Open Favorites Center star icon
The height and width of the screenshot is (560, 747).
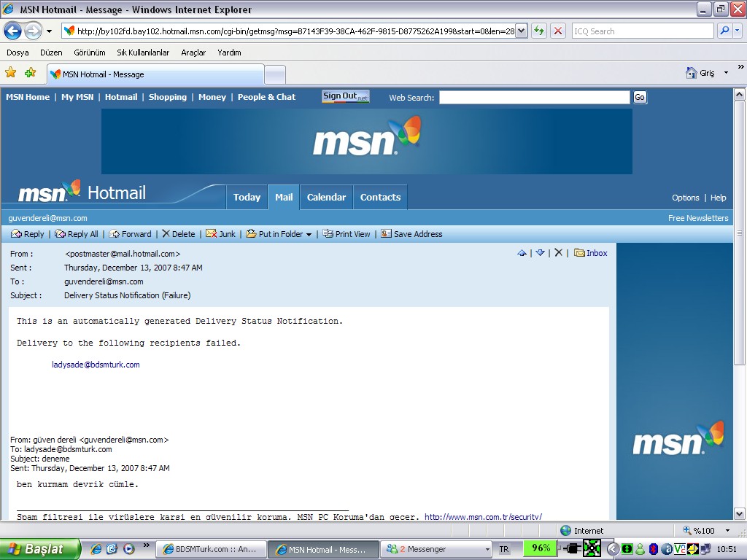tap(10, 73)
